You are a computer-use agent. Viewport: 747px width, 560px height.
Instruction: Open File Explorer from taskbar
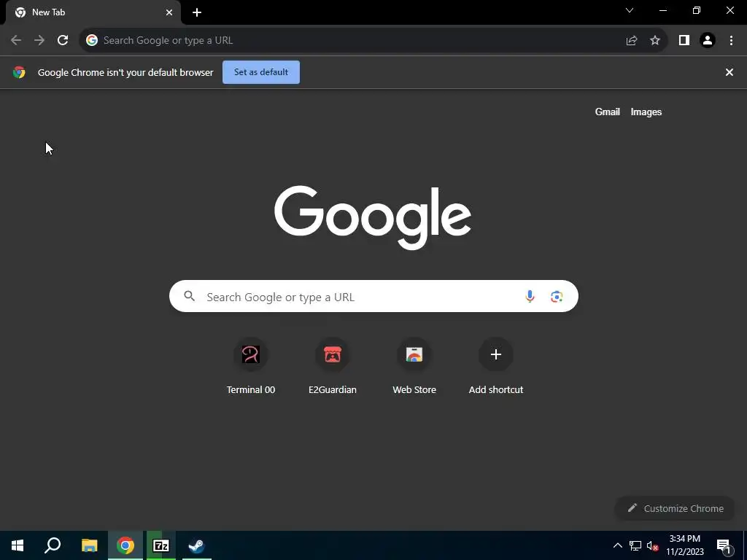tap(89, 545)
